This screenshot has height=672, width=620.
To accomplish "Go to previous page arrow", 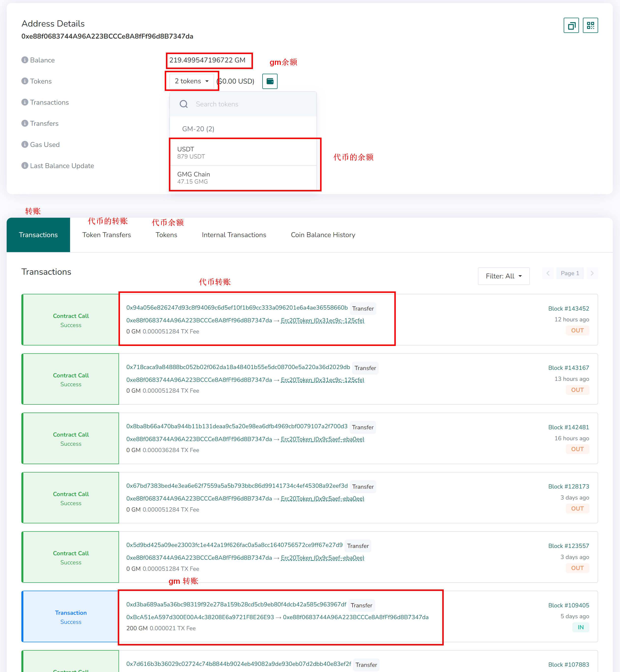I will (548, 273).
